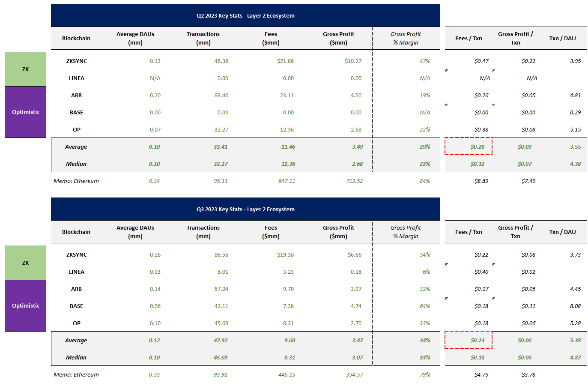Select the Transactions (mm) header in the Q2 table
588x386 pixels.
[203, 38]
